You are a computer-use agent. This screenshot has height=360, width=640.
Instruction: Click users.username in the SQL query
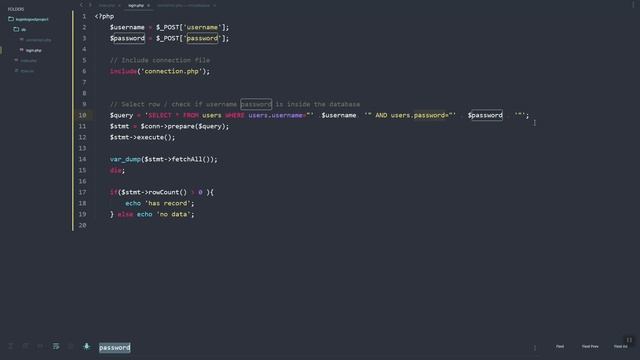(x=276, y=115)
